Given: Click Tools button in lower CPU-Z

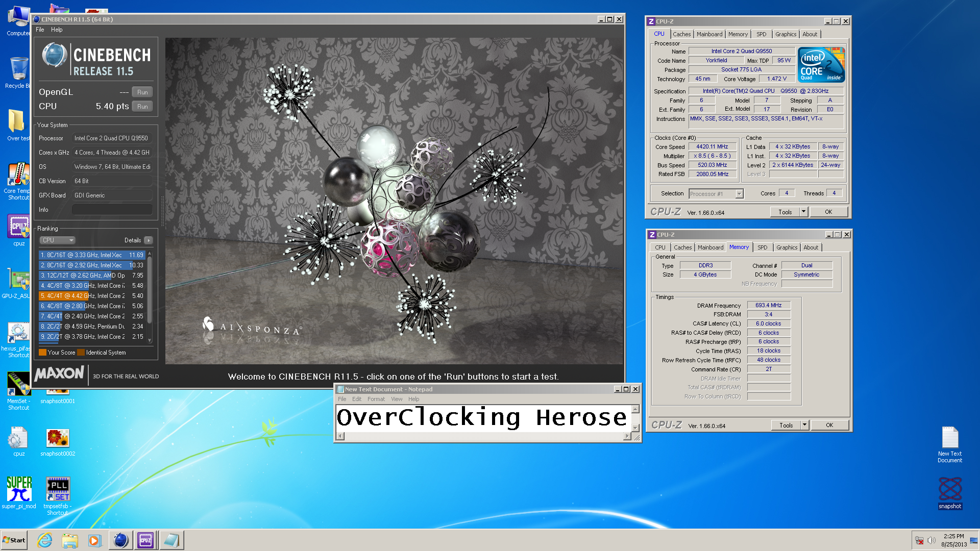Looking at the screenshot, I should 786,425.
